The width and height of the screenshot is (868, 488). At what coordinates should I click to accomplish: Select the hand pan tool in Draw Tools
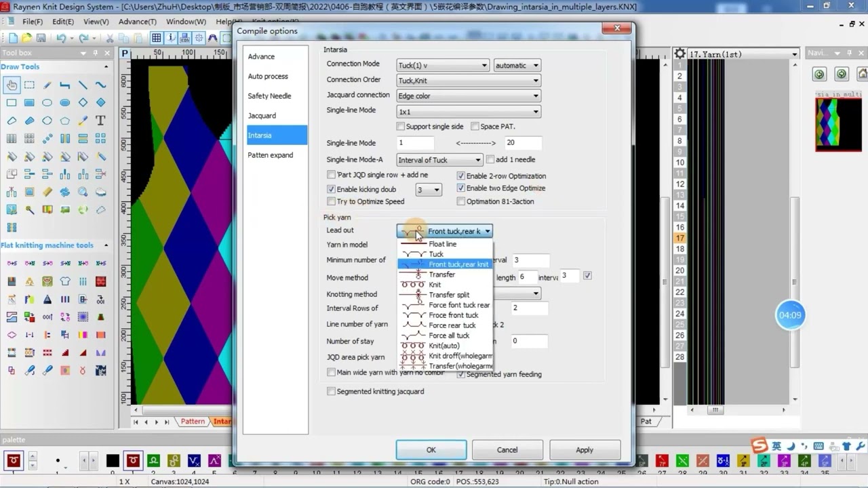(x=12, y=85)
